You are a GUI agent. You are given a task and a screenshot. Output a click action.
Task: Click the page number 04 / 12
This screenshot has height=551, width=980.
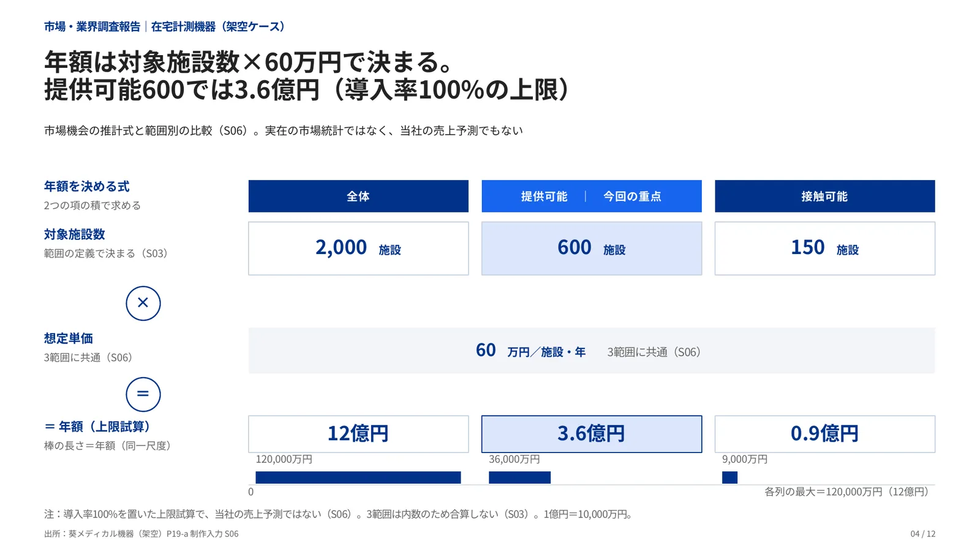(x=923, y=534)
